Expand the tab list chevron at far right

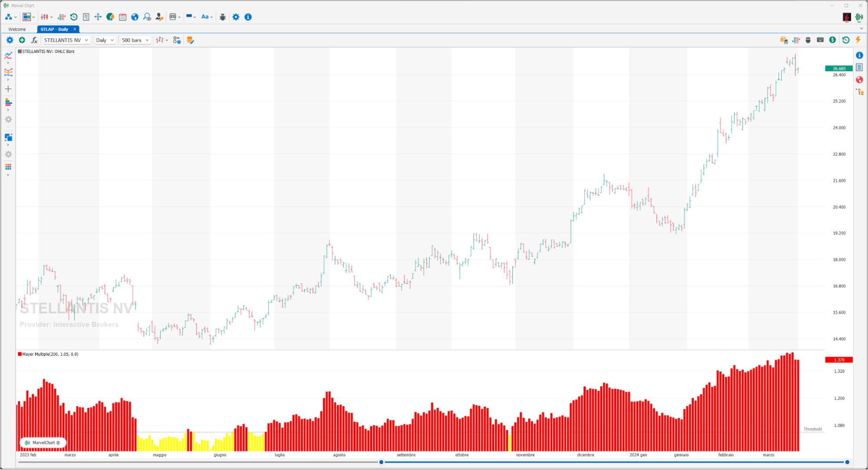(861, 29)
